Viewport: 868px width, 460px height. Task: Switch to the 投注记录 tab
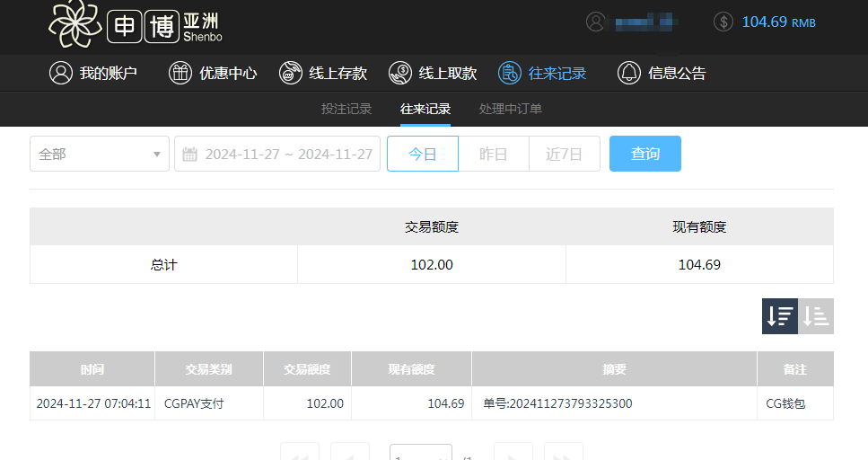click(346, 109)
